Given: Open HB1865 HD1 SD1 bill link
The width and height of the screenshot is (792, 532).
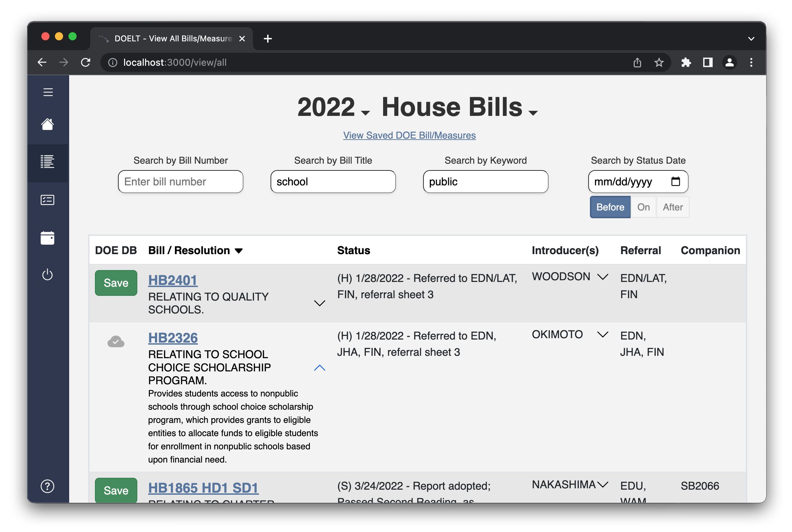Looking at the screenshot, I should coord(203,488).
